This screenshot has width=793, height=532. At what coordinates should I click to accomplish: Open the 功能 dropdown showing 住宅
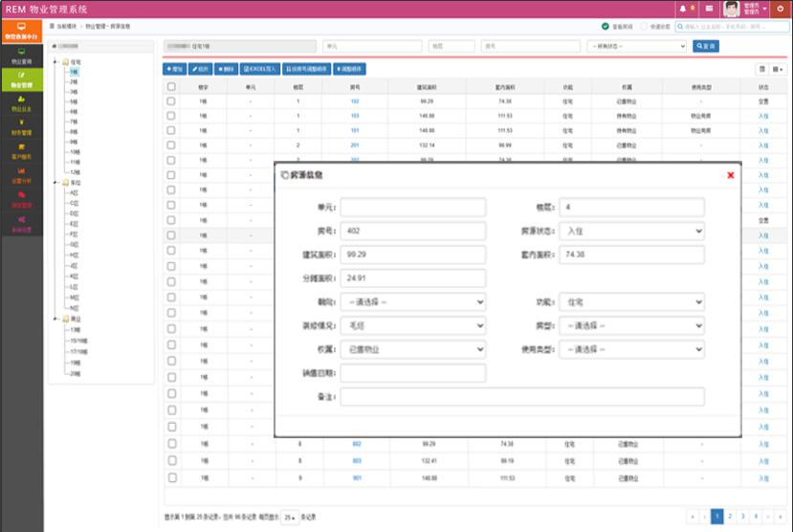(631, 302)
